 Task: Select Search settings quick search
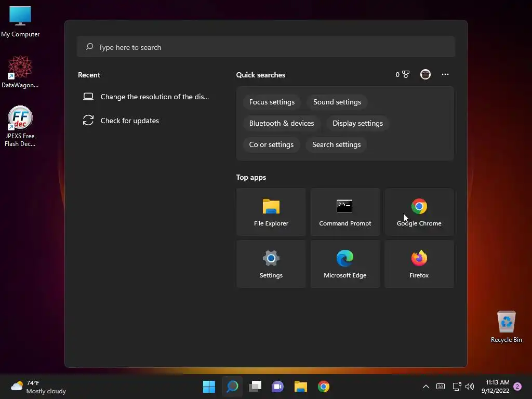336,144
